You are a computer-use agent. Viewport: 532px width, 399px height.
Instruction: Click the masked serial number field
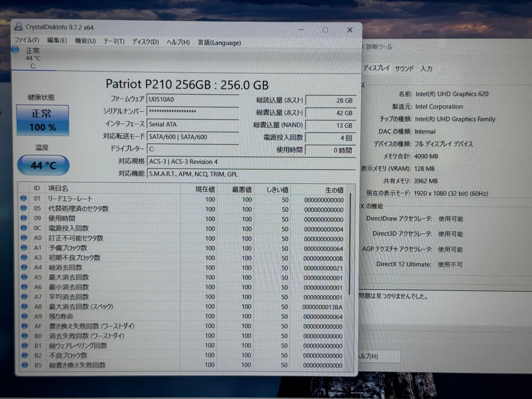[x=193, y=112]
